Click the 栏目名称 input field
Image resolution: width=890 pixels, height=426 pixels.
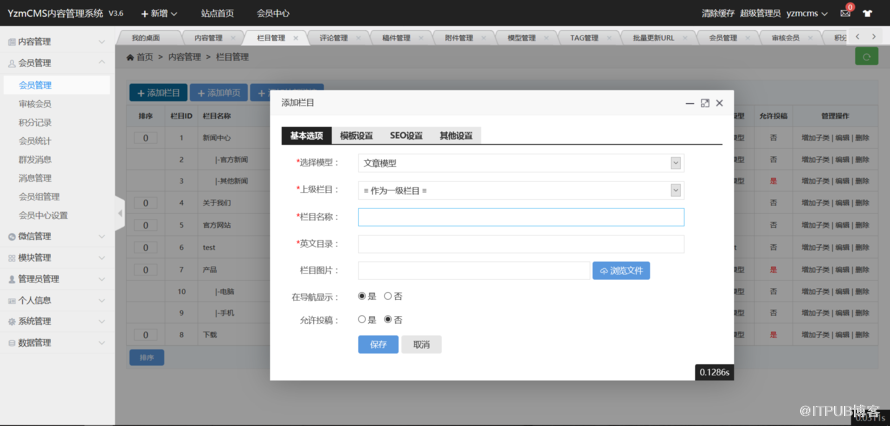[521, 217]
